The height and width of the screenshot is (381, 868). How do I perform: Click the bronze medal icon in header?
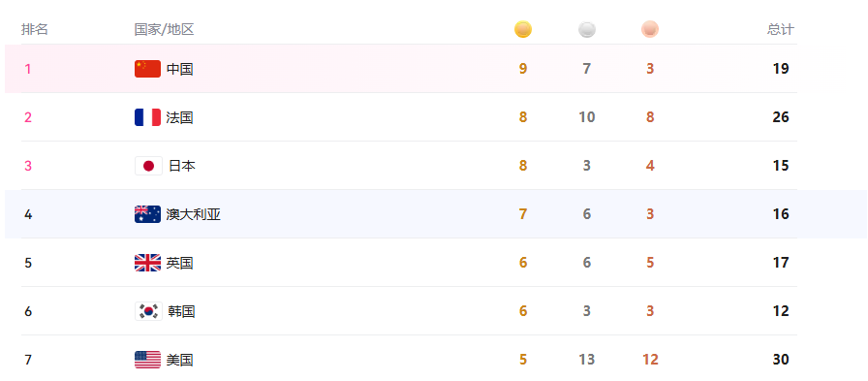(x=650, y=29)
